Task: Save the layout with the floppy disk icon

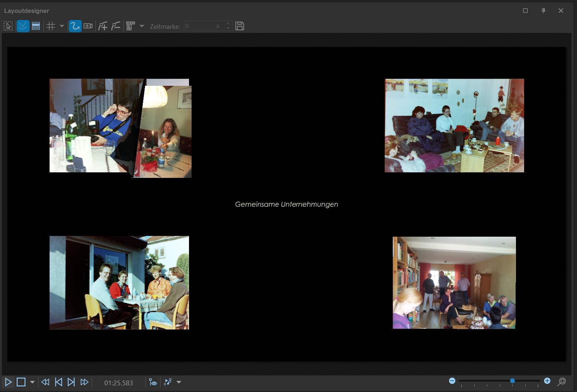Action: (x=240, y=26)
